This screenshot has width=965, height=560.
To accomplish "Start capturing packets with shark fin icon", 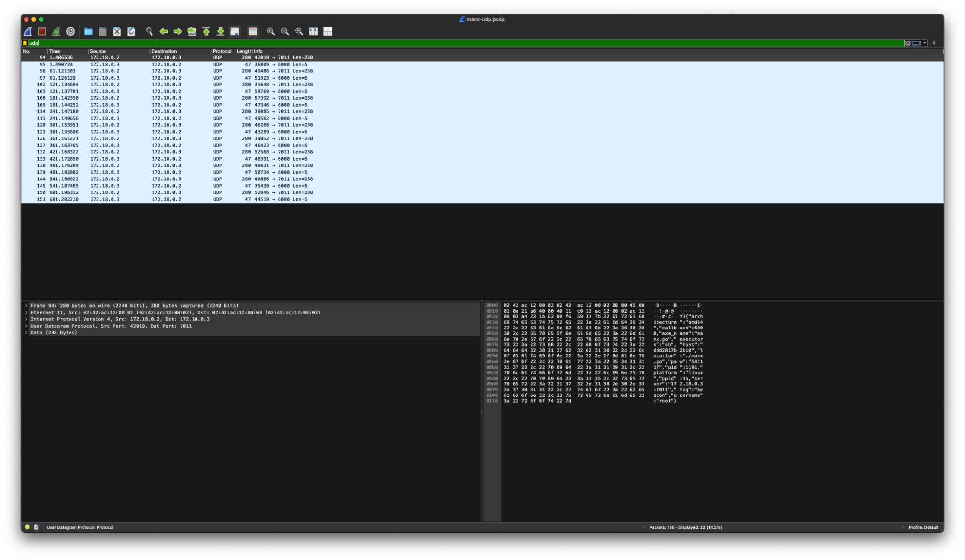I will [28, 31].
